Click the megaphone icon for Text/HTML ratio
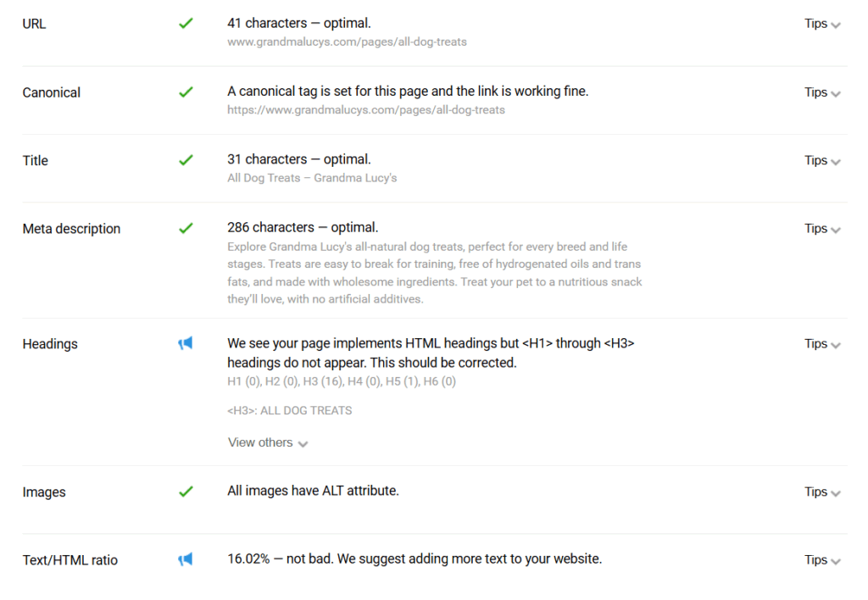Image resolution: width=868 pixels, height=600 pixels. [186, 559]
